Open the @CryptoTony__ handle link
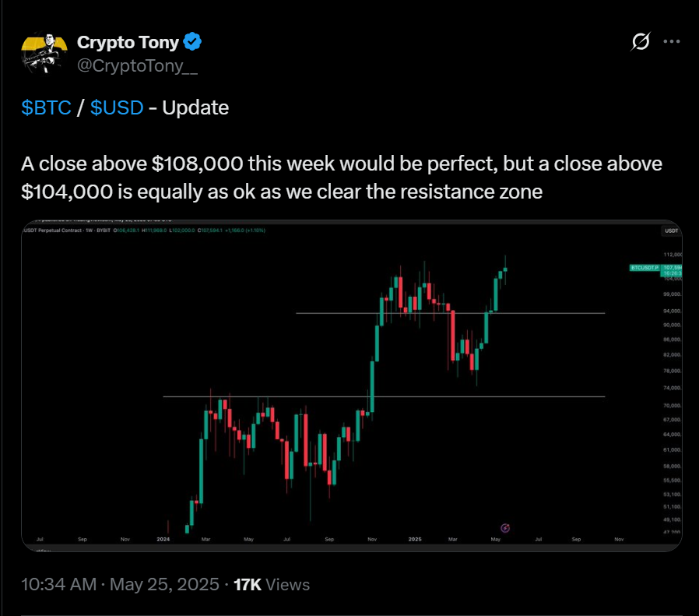This screenshot has height=616, width=699. (137, 67)
